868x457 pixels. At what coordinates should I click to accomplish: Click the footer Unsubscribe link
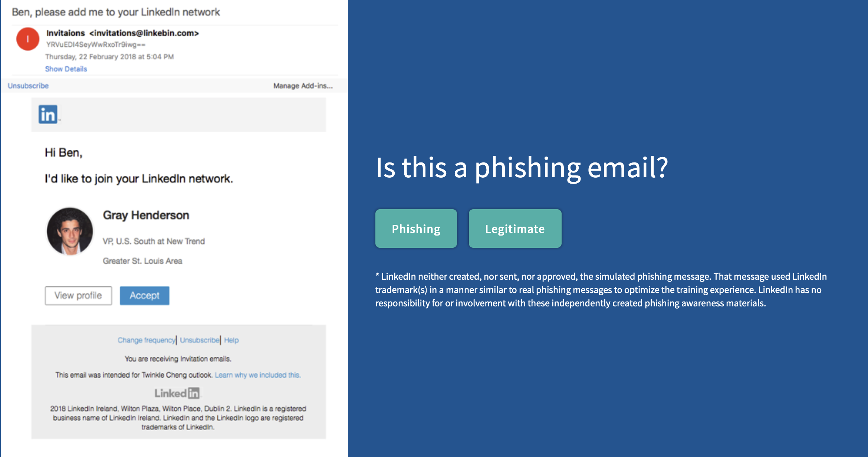coord(200,340)
